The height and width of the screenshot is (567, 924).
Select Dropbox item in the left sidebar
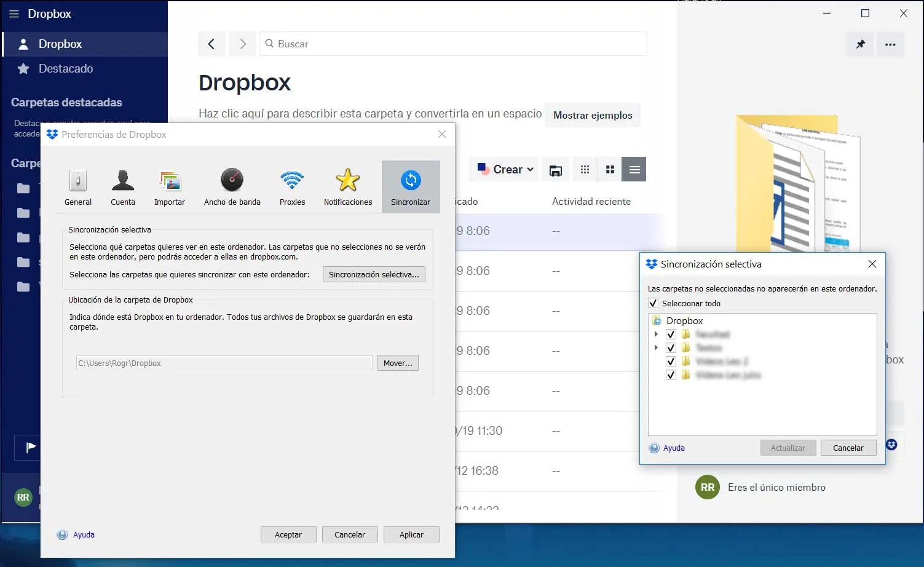click(x=85, y=44)
